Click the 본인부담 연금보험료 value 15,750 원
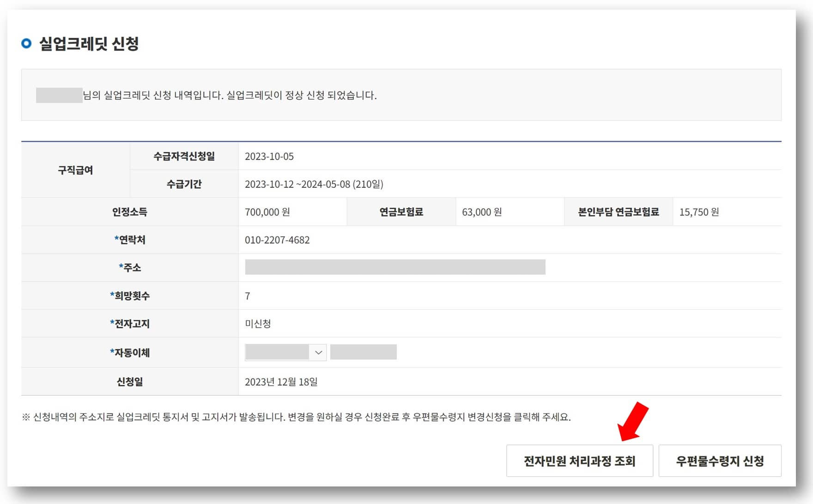 (x=699, y=212)
